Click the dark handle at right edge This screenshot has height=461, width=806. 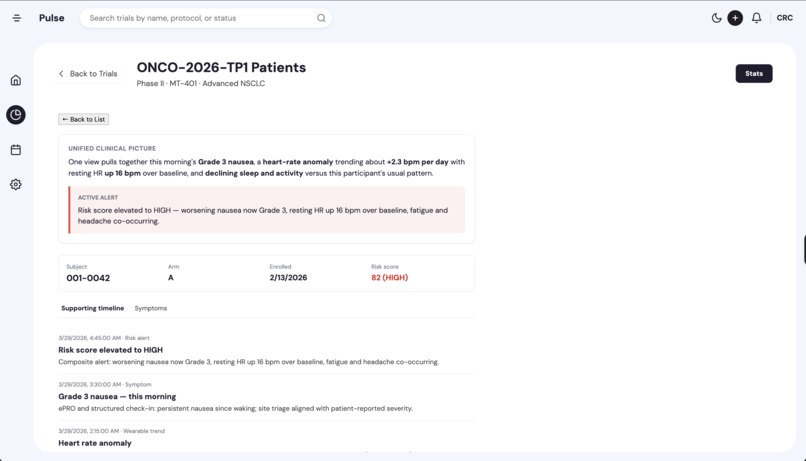pos(804,249)
